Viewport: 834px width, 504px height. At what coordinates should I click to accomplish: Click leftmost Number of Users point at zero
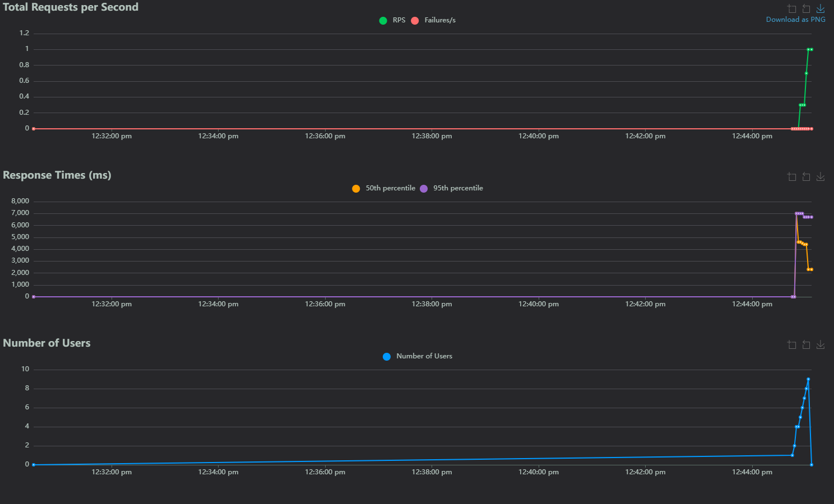34,465
